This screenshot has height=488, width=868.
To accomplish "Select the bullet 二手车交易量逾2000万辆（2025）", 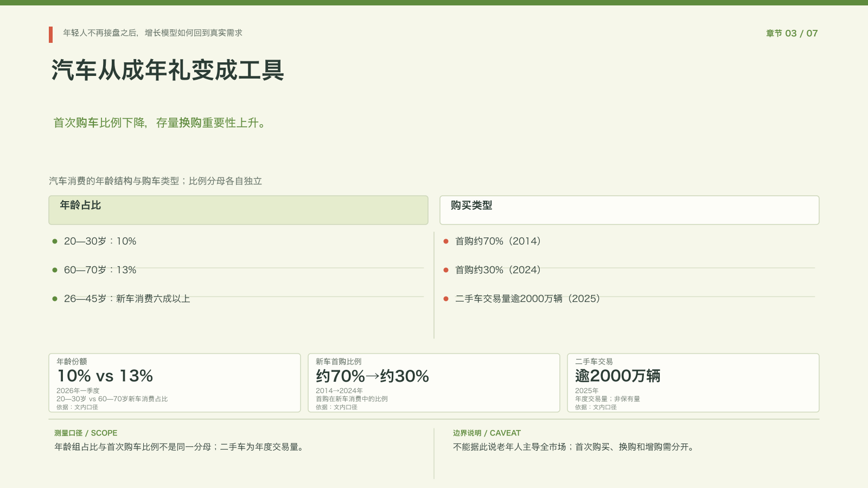I will pos(527,299).
